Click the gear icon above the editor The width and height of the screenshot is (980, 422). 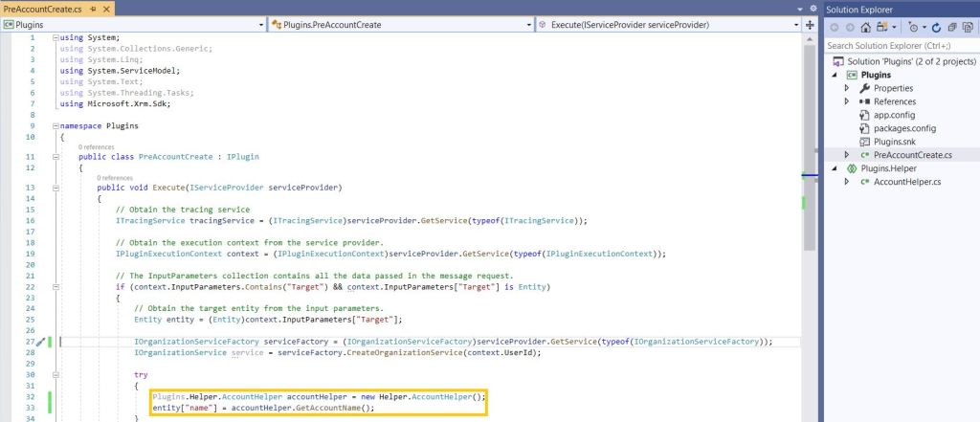coord(813,8)
